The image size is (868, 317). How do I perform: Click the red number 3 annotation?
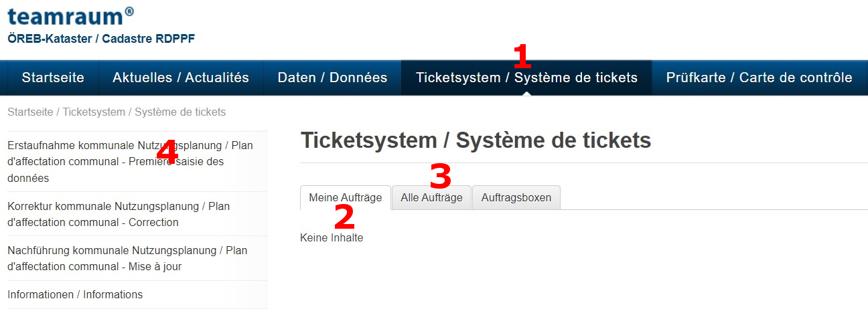[440, 177]
